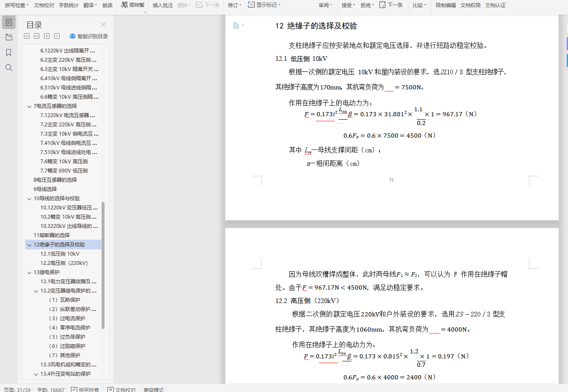Collapse the 12绝缘子的选择及校验 tree node
This screenshot has width=568, height=392.
(29, 245)
